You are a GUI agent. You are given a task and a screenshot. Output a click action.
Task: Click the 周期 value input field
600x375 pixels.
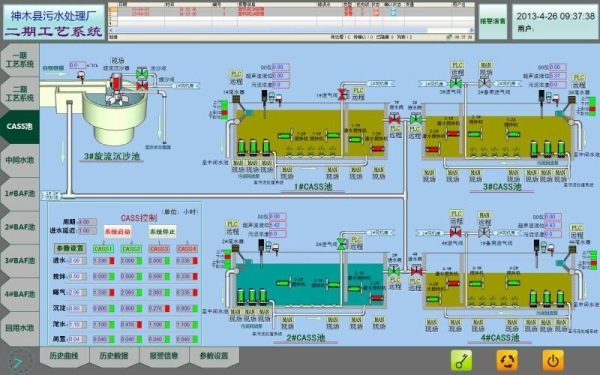point(87,222)
